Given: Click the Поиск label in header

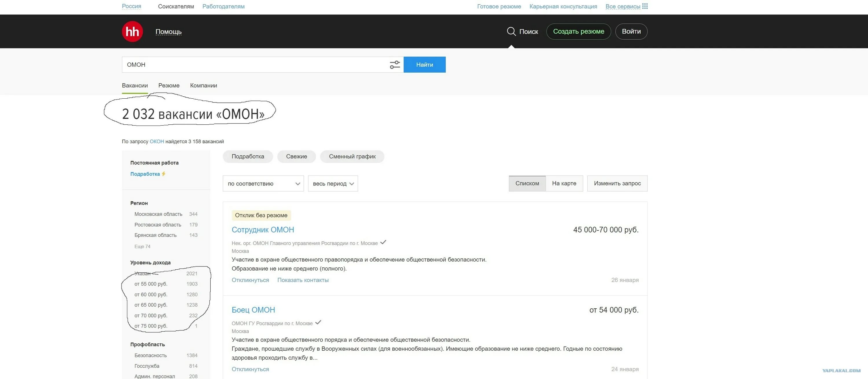Looking at the screenshot, I should [528, 32].
